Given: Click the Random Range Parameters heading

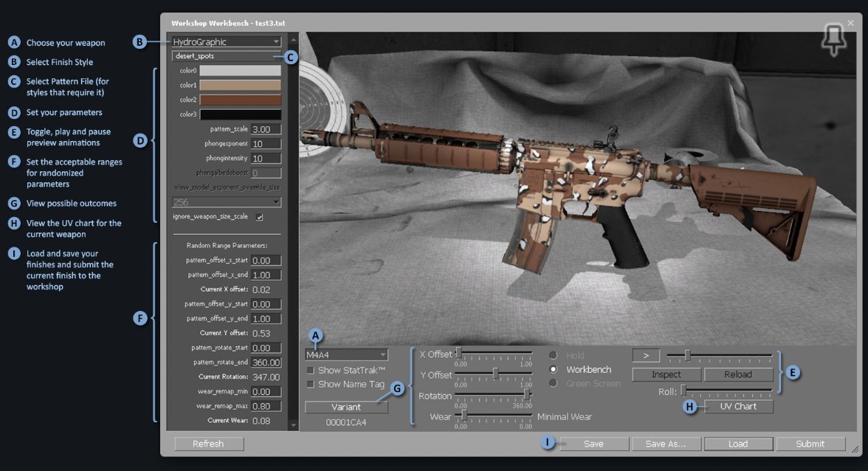Looking at the screenshot, I should coord(227,245).
